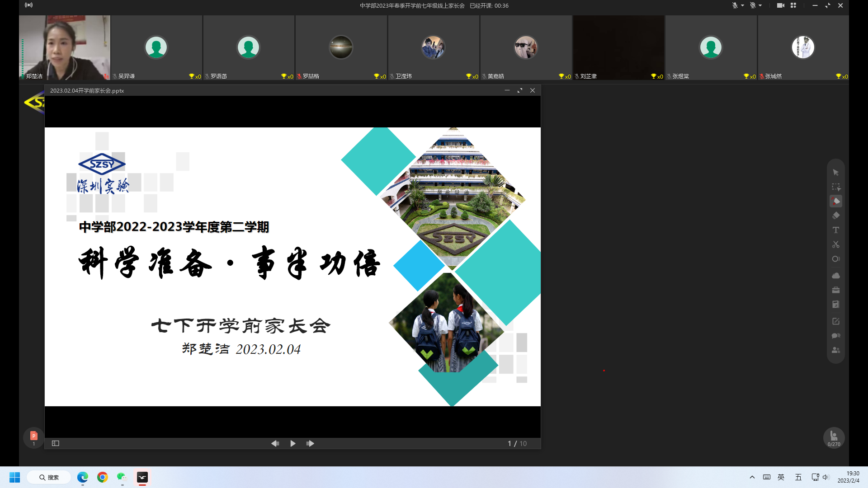Expand webcam options dropdown arrow
Image resolution: width=868 pixels, height=488 pixels.
(x=760, y=5)
